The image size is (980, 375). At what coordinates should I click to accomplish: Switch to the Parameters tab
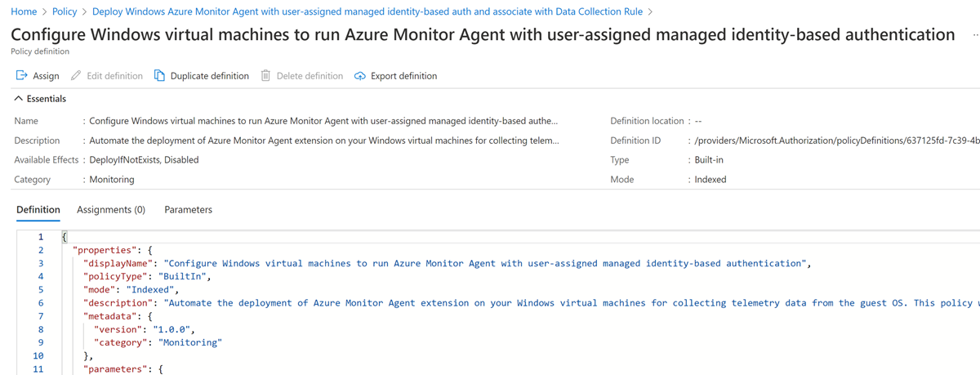pos(188,210)
